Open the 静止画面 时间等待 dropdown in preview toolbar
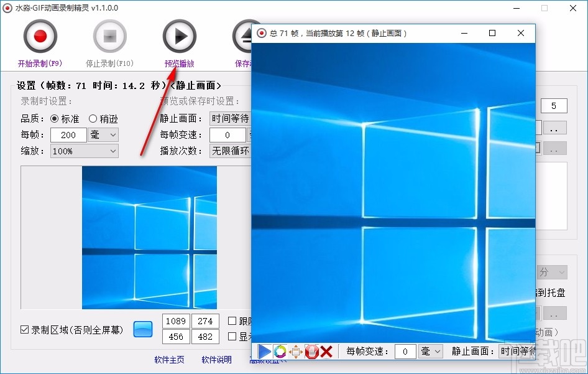Image resolution: width=588 pixels, height=374 pixels. coord(517,352)
